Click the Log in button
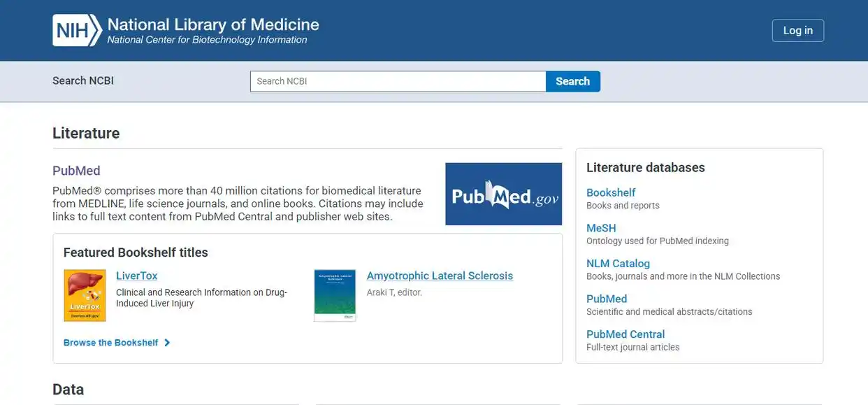Screen dimensions: 868x405 click(797, 31)
